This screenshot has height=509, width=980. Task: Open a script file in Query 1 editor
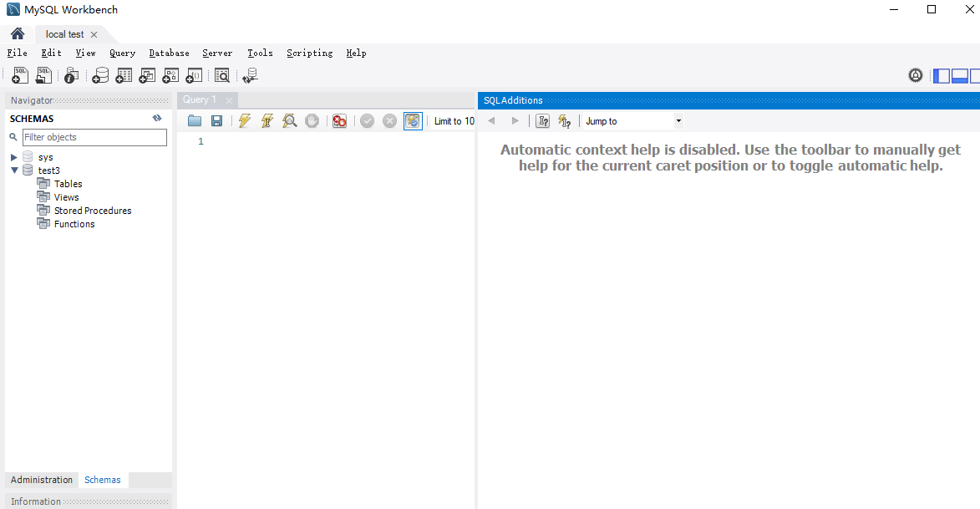tap(195, 120)
